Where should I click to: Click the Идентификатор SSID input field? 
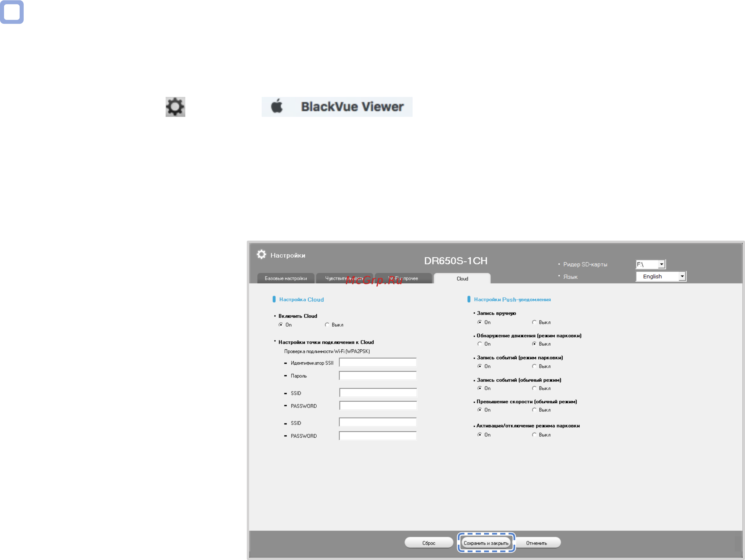pos(378,362)
